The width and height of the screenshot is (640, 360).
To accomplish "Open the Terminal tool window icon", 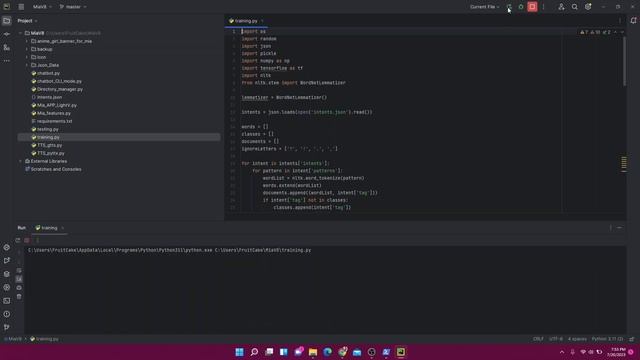I will coord(7,301).
